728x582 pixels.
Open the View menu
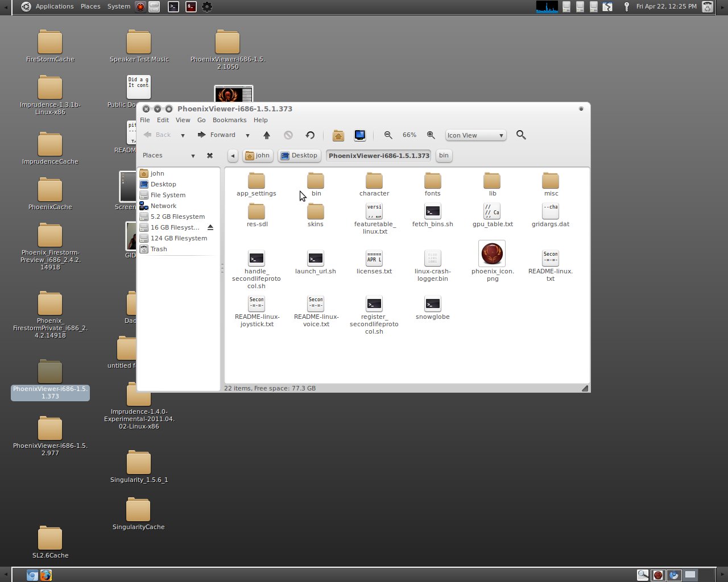183,120
